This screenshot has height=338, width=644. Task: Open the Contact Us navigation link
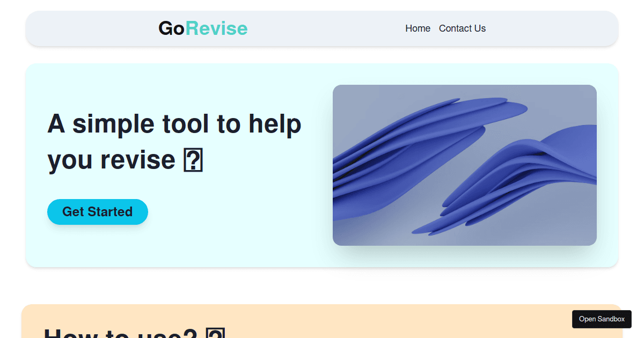pyautogui.click(x=462, y=28)
